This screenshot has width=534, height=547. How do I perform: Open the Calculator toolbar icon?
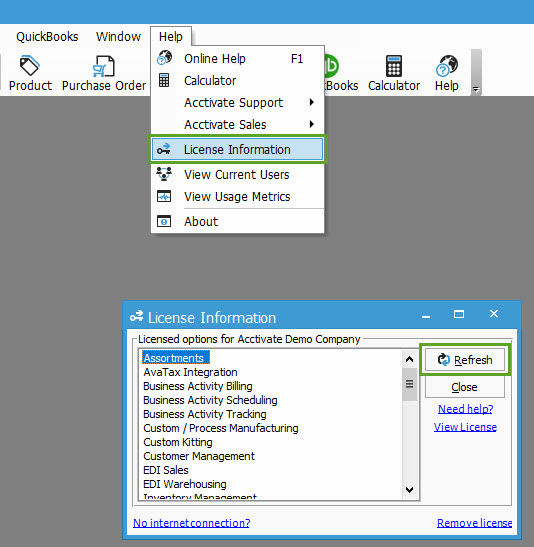[394, 74]
